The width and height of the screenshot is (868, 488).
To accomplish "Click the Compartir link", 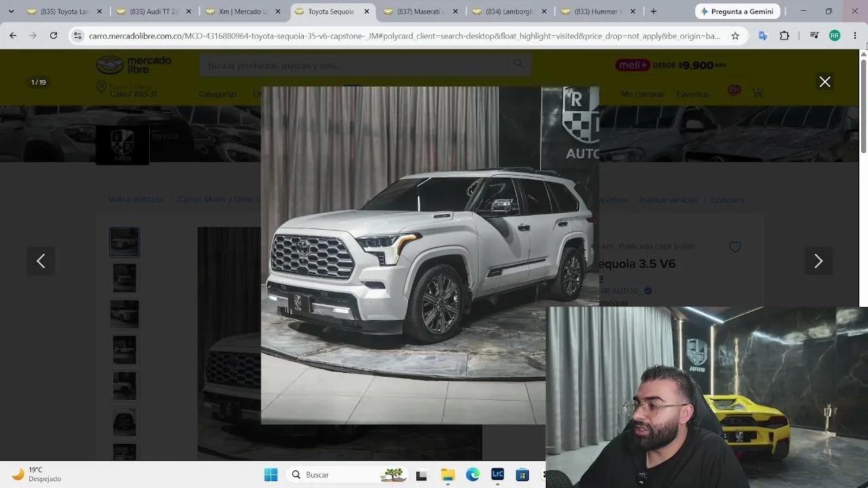I will 728,200.
